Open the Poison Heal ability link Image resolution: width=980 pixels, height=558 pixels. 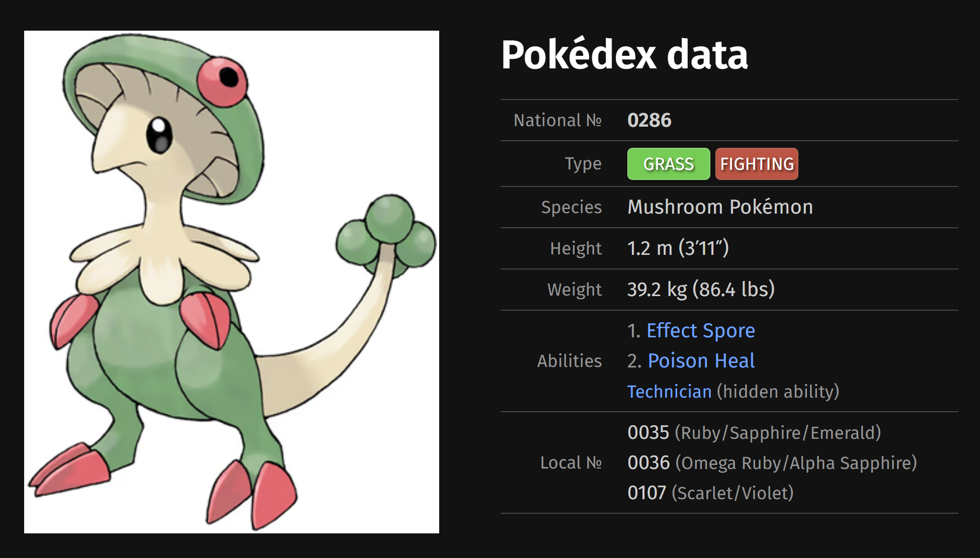(701, 361)
